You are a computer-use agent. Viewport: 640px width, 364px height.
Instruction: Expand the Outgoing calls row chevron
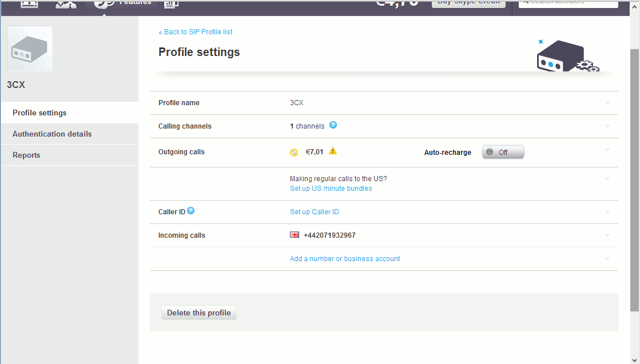(x=607, y=150)
